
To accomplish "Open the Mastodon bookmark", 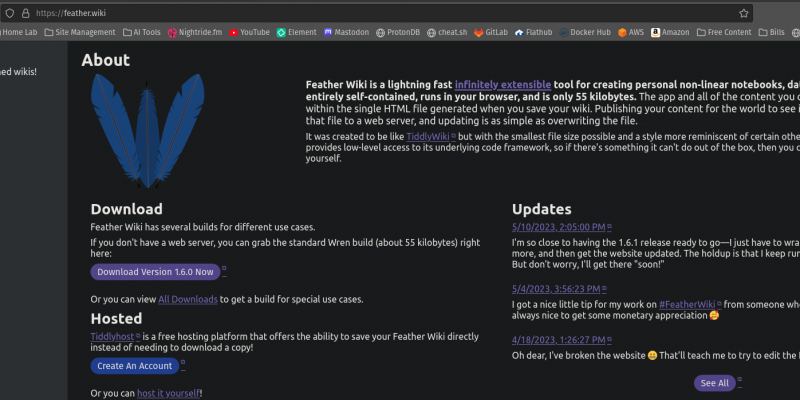I will 346,32.
